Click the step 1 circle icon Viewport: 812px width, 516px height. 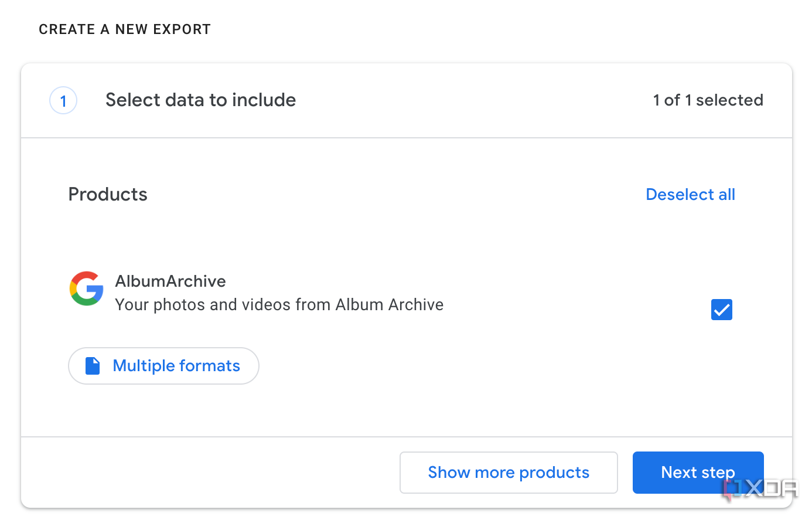[x=63, y=100]
